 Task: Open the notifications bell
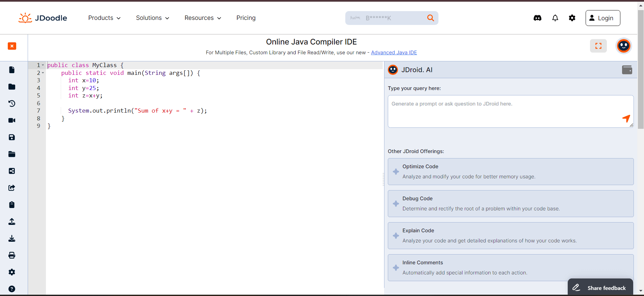coord(555,18)
